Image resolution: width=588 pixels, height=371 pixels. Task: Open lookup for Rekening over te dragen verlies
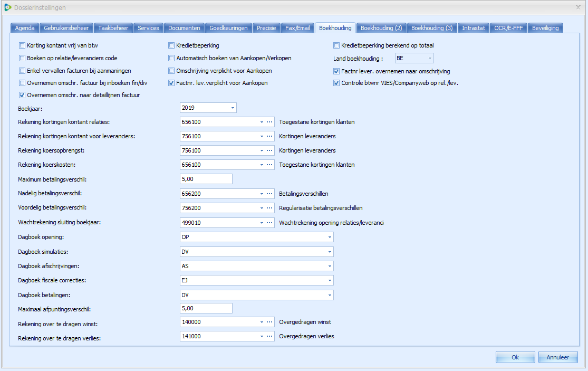point(269,336)
